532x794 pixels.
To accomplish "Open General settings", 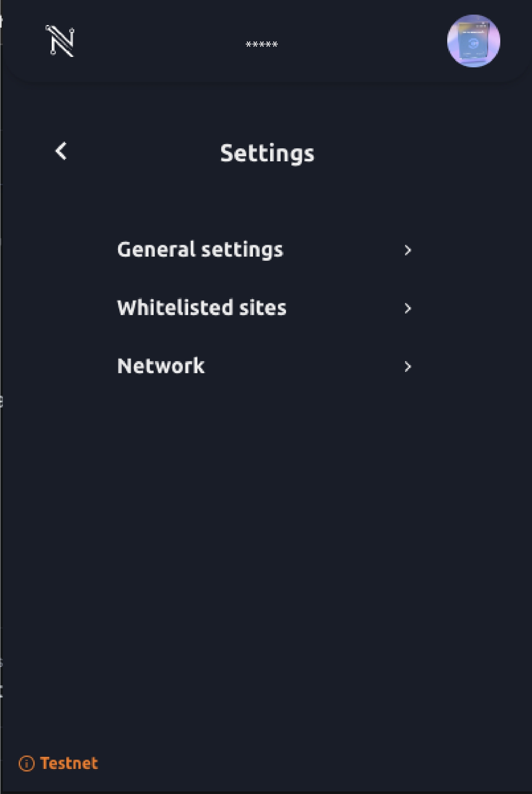I will point(200,250).
